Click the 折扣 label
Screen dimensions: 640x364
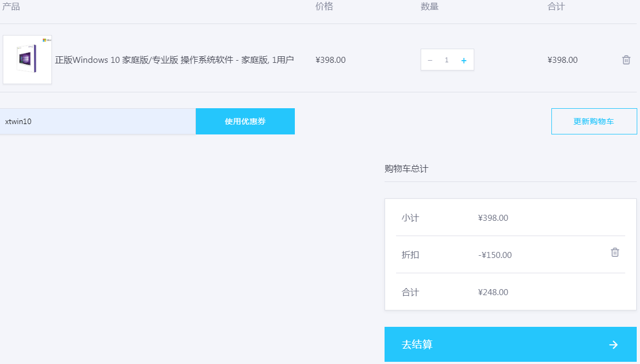pyautogui.click(x=410, y=255)
